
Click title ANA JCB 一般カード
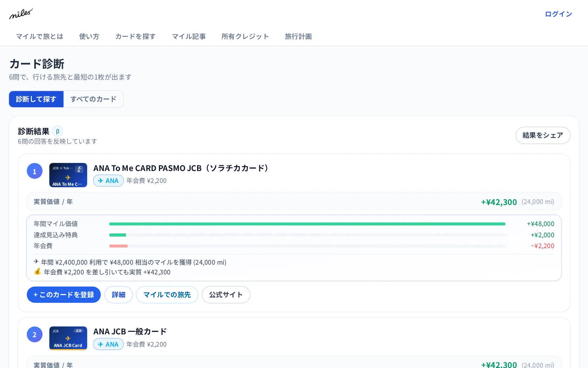(x=130, y=332)
